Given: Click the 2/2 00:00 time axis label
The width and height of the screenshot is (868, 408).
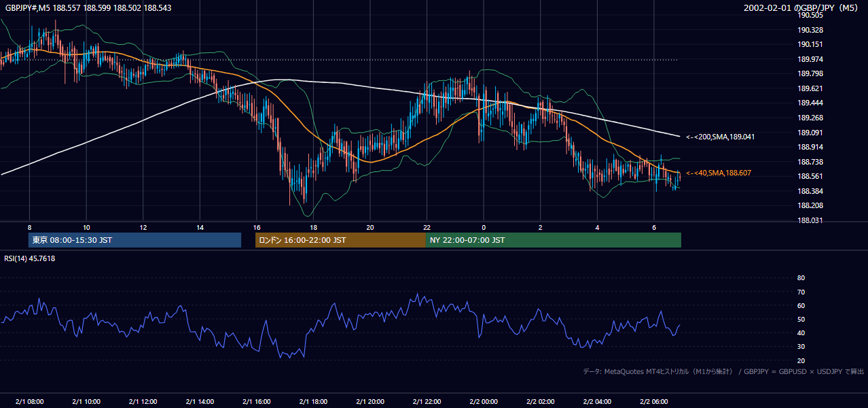Looking at the screenshot, I should tap(484, 401).
